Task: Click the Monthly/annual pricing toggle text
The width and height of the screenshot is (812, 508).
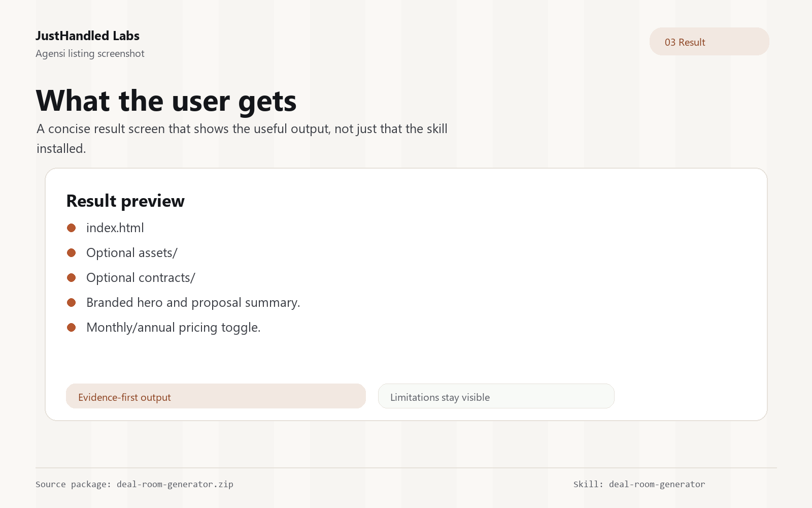Action: click(x=174, y=328)
